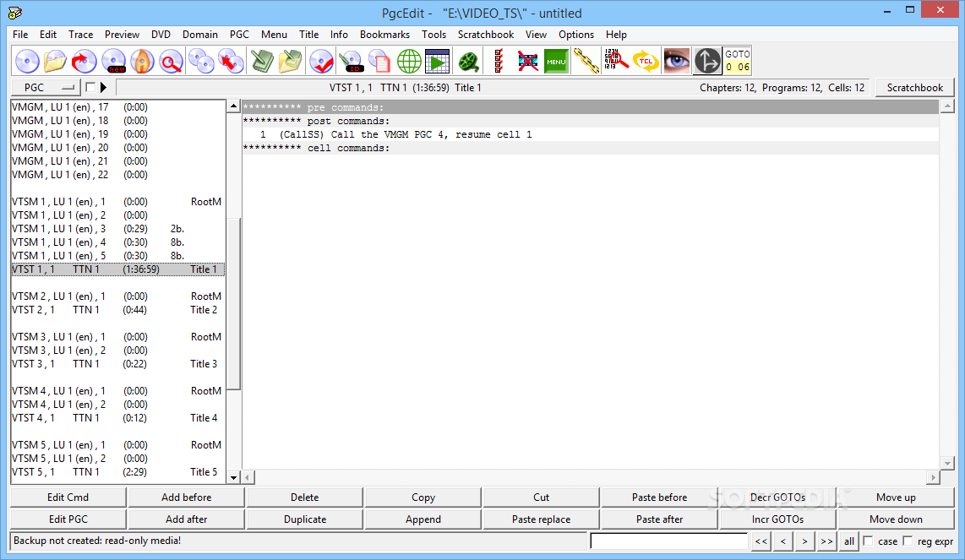Screen dimensions: 965x560
Task: Click the yellow TCL arrows icon
Action: [x=646, y=61]
